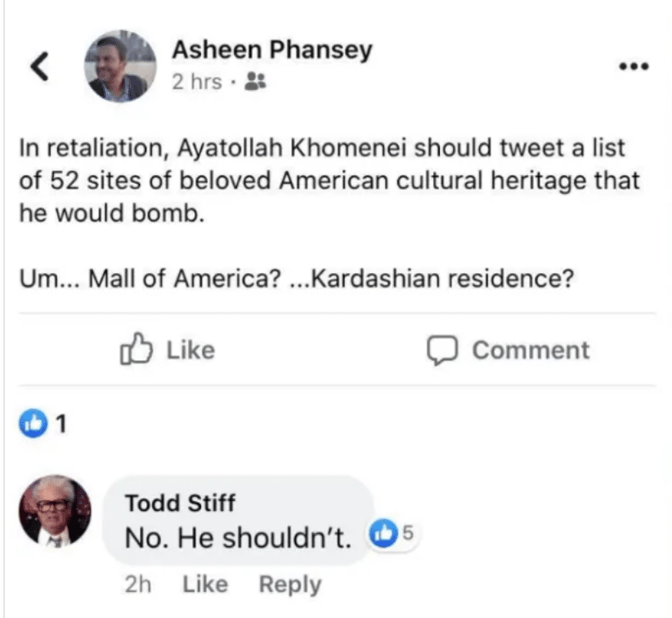View the post's reaction count of 1
Image resolution: width=672 pixels, height=618 pixels.
[x=59, y=424]
